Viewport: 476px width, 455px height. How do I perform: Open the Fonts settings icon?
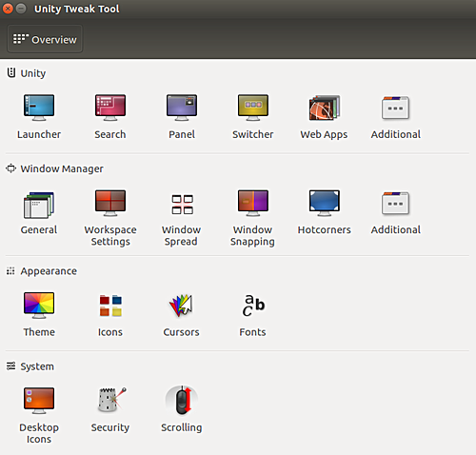pos(253,306)
